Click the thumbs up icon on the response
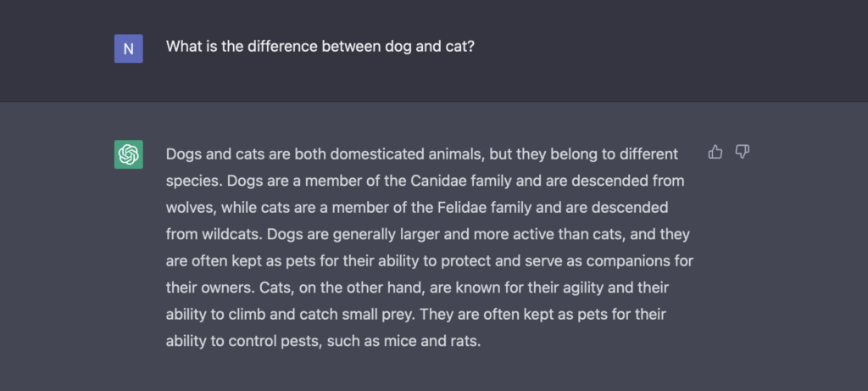The width and height of the screenshot is (868, 391). 715,152
